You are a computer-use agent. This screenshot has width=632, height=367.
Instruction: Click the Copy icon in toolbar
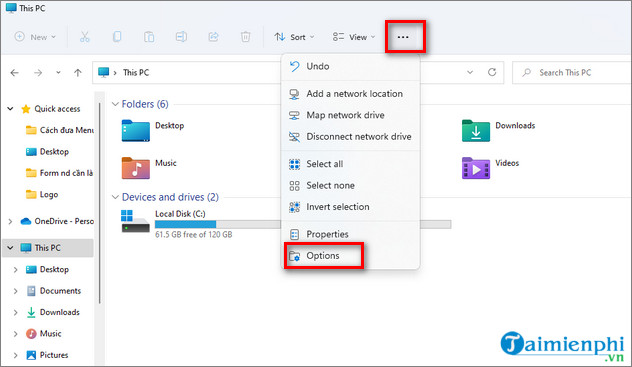click(117, 37)
